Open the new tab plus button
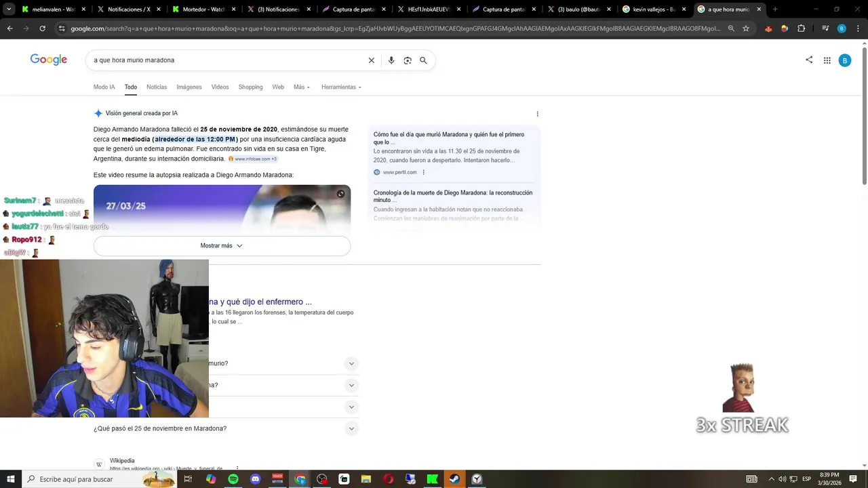 (775, 9)
